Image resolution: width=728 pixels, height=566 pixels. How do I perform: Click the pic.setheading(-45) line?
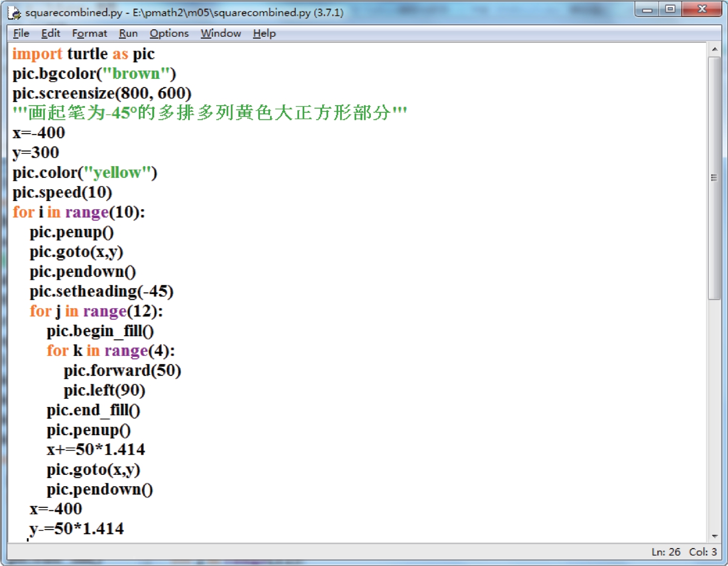(101, 292)
